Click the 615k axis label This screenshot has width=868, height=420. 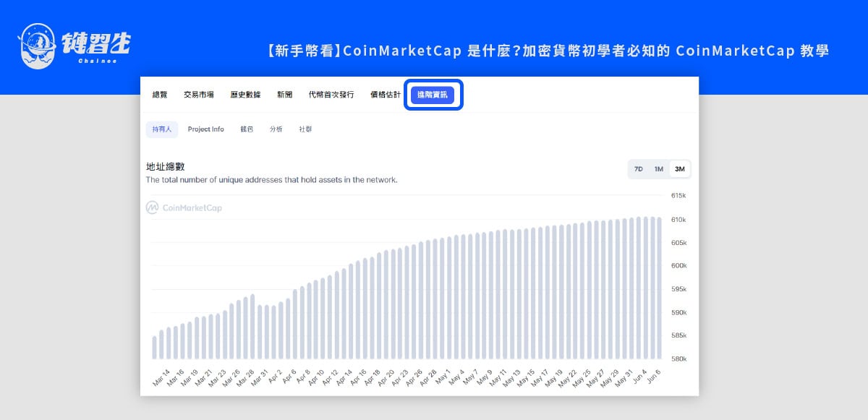coord(678,196)
